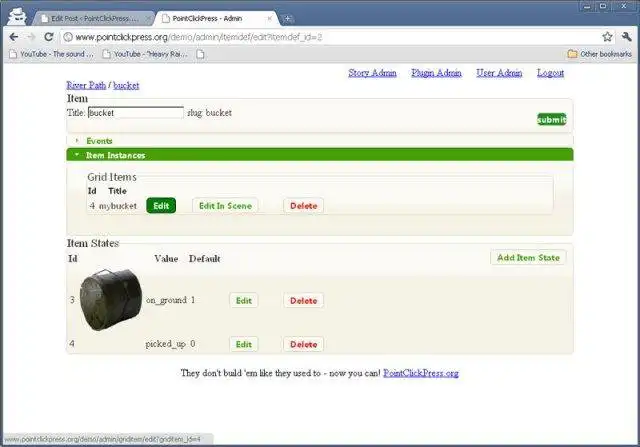Follow the River Path breadcrumb

point(86,85)
